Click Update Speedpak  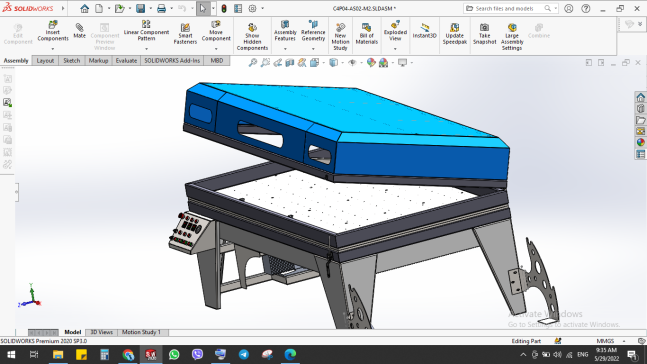[x=455, y=34]
